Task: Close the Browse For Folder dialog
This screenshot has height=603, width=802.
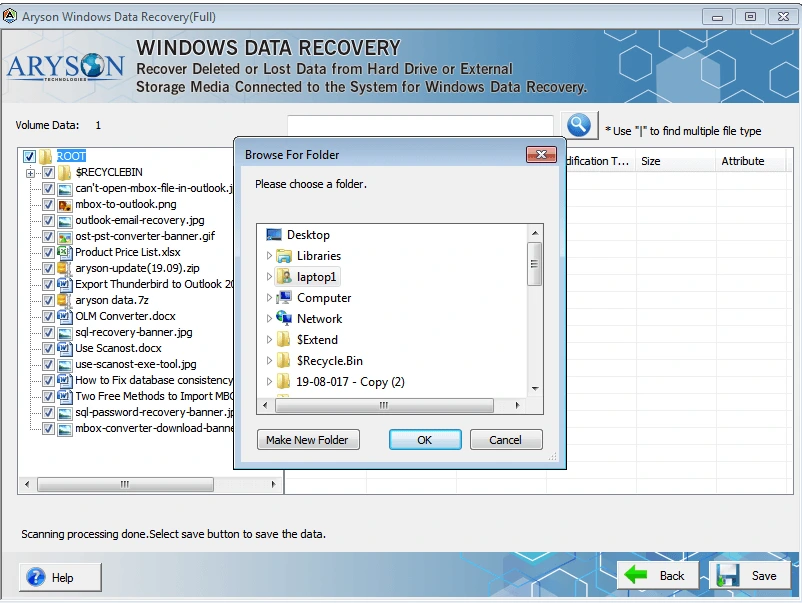Action: (541, 154)
